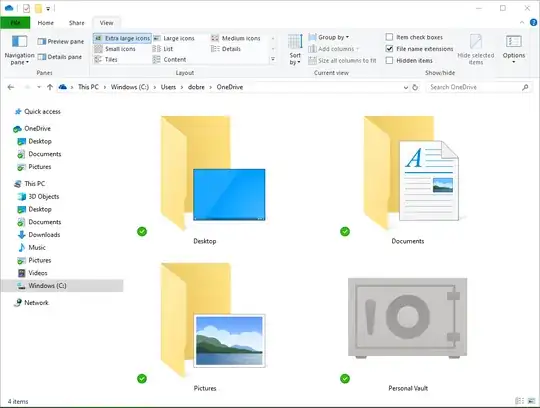540x408 pixels.
Task: Select Pictures under OneDrive in sidebar
Action: pos(34,167)
